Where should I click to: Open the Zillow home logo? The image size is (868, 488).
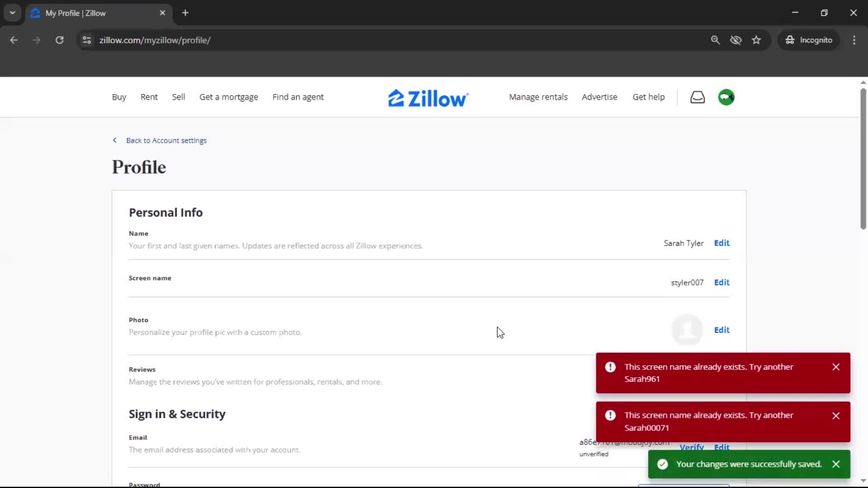click(428, 97)
